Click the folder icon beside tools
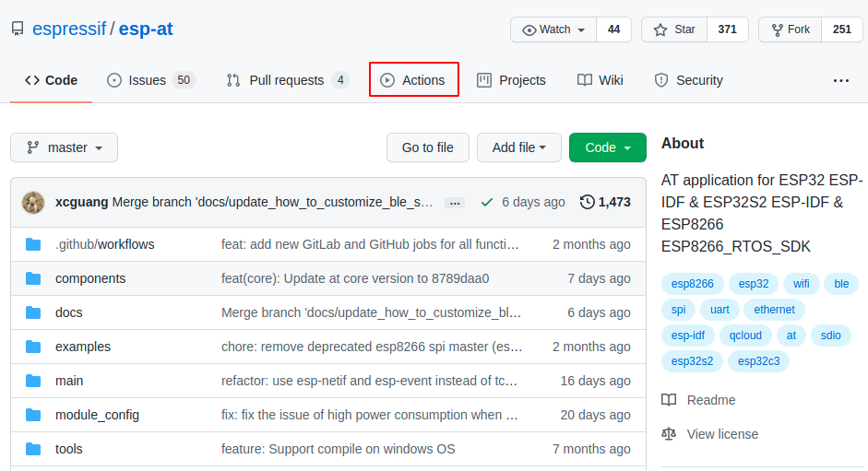Viewport: 868px width, 471px height. (34, 449)
